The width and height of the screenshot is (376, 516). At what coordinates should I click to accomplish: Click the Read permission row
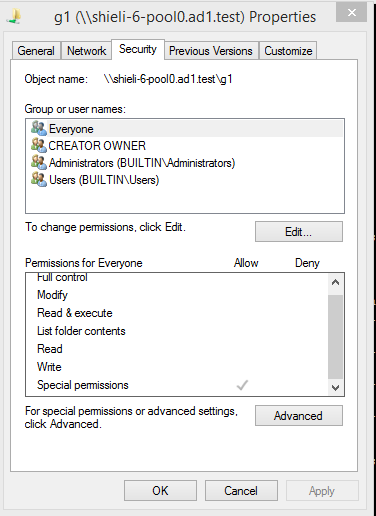177,349
